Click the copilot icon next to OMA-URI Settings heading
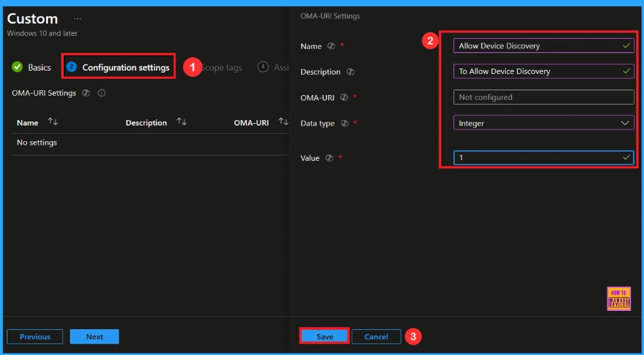The height and width of the screenshot is (355, 644). click(86, 93)
